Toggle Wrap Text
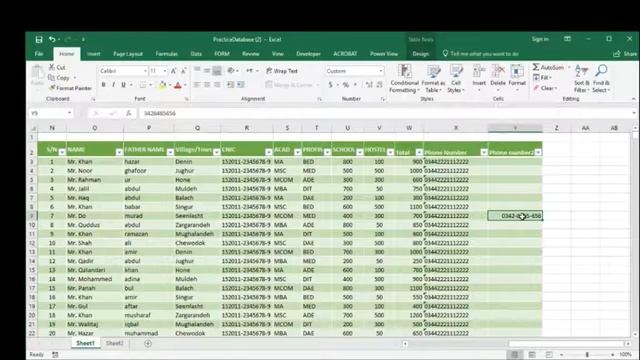This screenshot has height=360, width=640. coord(282,71)
